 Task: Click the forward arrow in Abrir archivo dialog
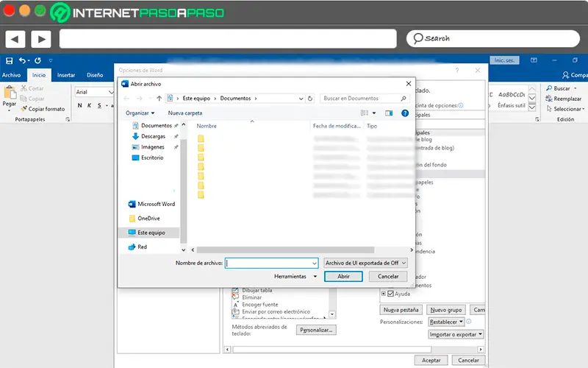tap(139, 99)
